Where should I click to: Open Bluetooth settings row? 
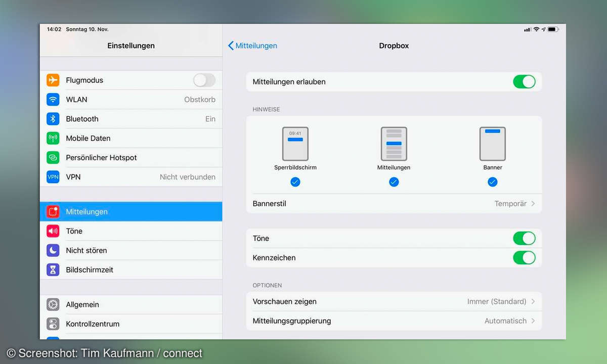131,119
